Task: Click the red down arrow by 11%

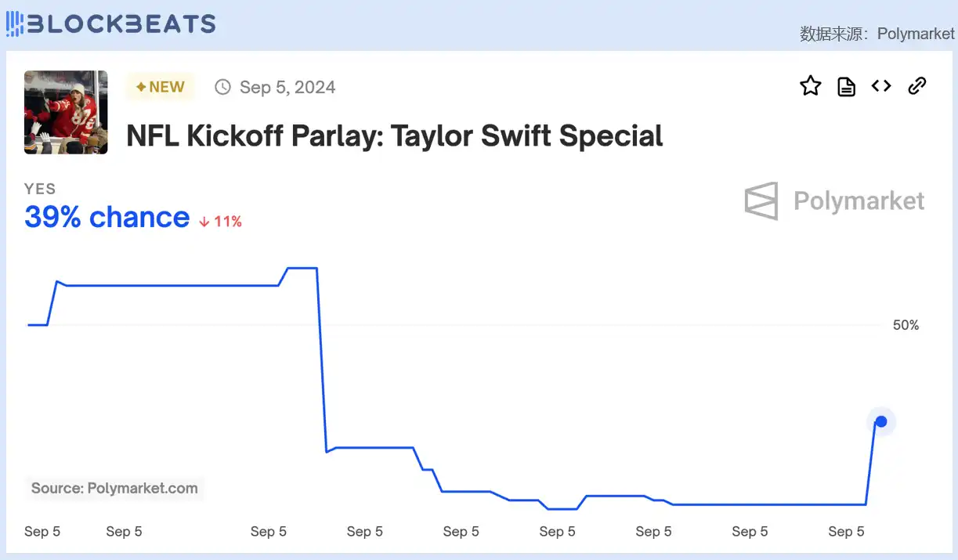Action: click(x=204, y=222)
